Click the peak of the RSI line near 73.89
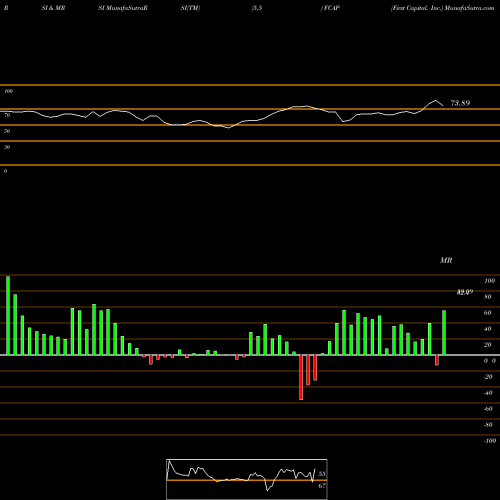This screenshot has width=500, height=500. pyautogui.click(x=436, y=100)
